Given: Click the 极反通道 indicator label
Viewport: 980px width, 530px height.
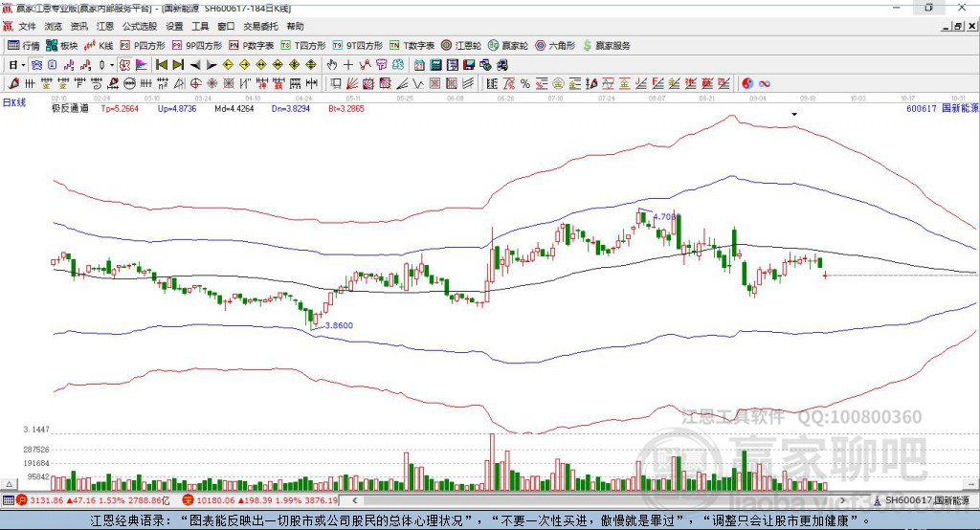Looking at the screenshot, I should pos(70,109).
